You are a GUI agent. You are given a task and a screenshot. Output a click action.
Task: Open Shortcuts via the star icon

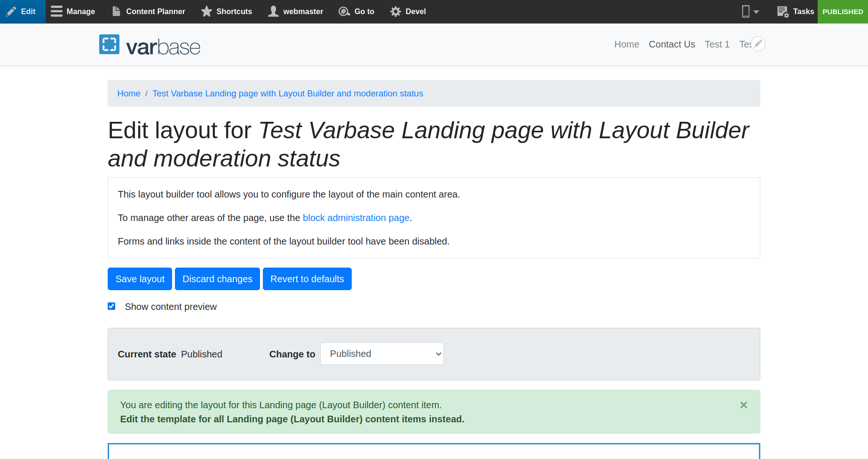tap(206, 11)
